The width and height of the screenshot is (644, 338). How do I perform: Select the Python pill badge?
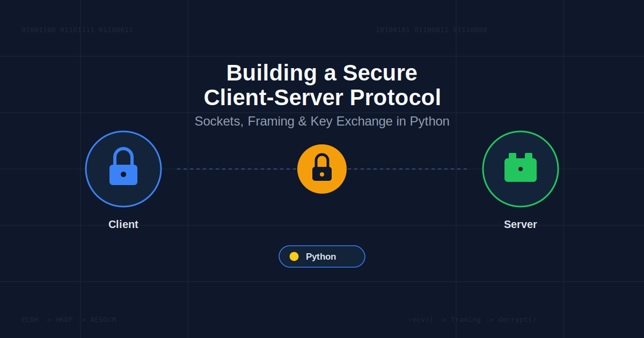(x=322, y=256)
